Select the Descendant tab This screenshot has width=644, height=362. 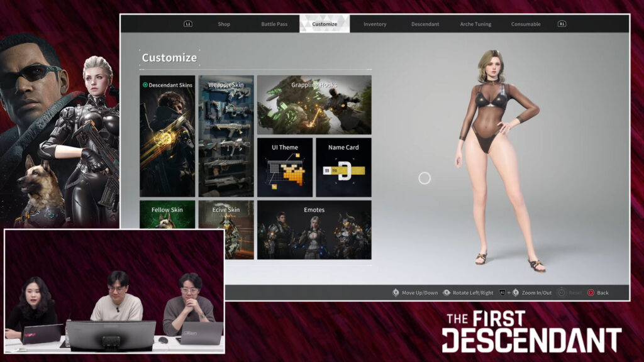(425, 24)
